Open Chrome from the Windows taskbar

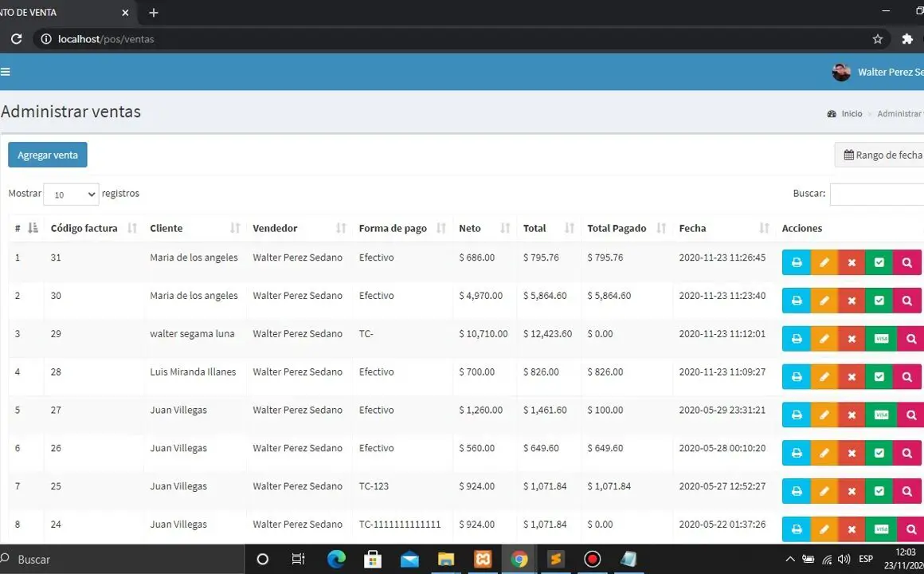pos(519,559)
